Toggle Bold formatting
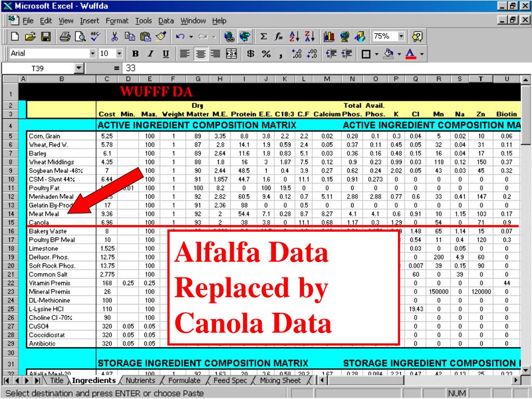The image size is (532, 399). tap(135, 54)
